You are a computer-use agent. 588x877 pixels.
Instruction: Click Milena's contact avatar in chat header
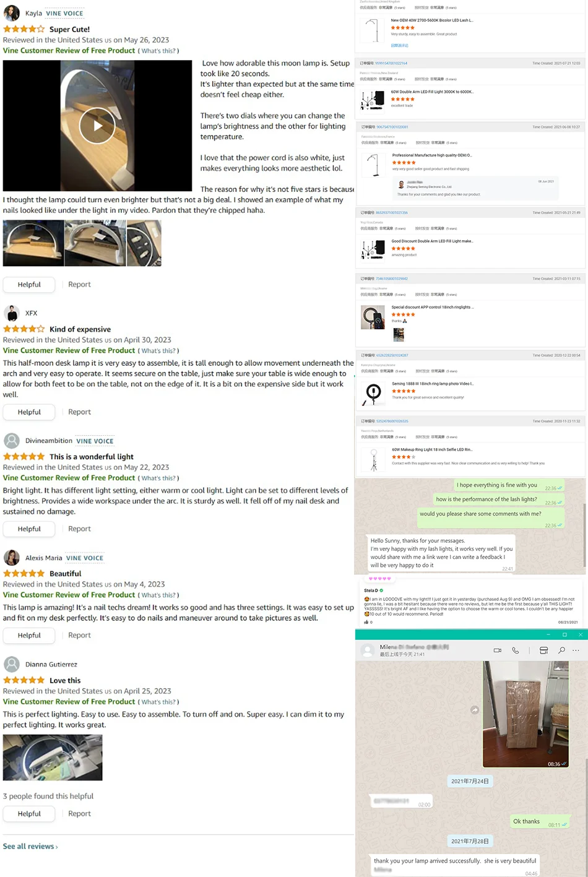pos(368,650)
